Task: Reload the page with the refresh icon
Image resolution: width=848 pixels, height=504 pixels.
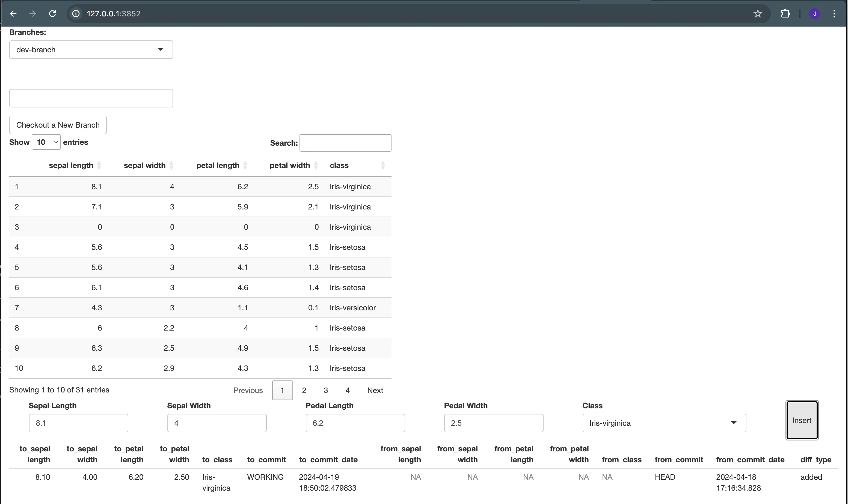Action: (x=52, y=14)
